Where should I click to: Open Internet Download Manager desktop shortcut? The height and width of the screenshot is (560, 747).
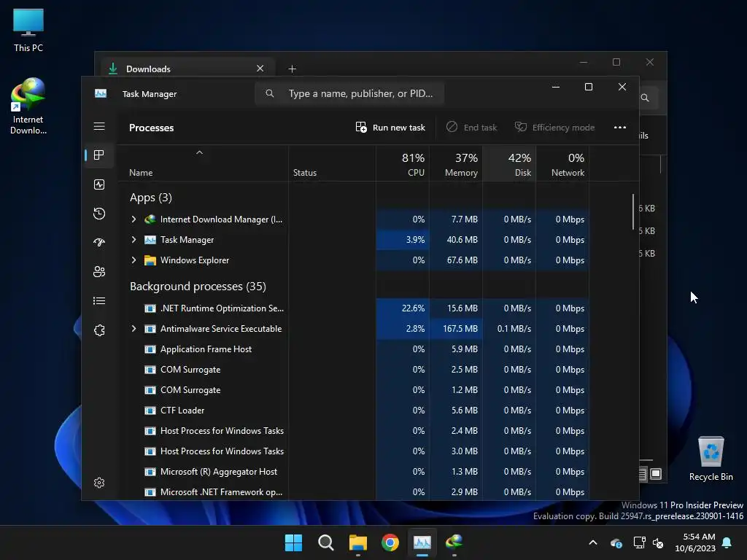tap(28, 106)
